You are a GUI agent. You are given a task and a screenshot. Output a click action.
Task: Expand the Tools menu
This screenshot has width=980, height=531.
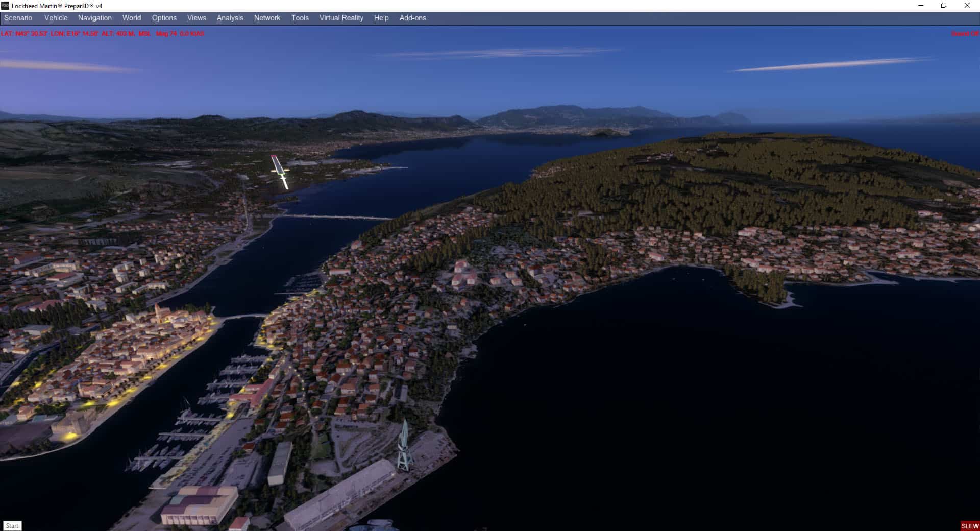coord(300,18)
